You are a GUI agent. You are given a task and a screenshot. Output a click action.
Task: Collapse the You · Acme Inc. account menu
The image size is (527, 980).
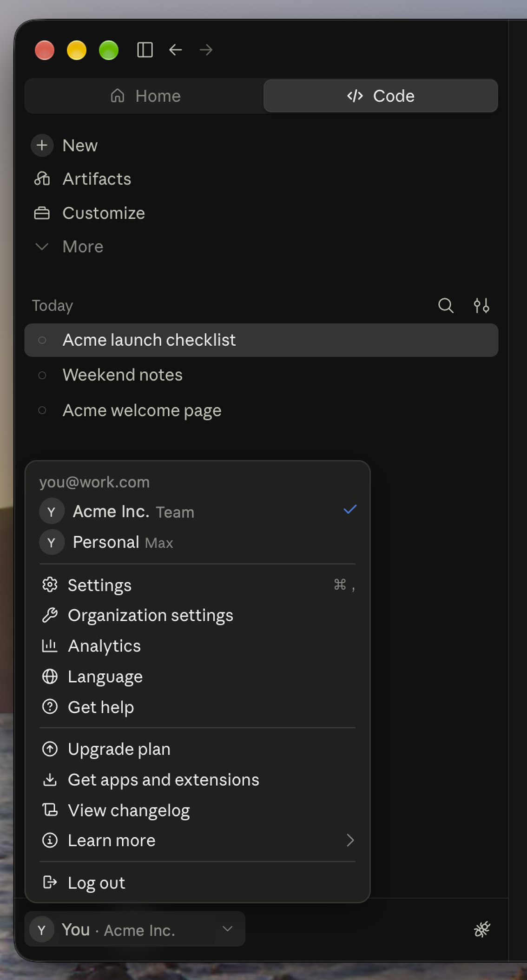[x=135, y=929]
